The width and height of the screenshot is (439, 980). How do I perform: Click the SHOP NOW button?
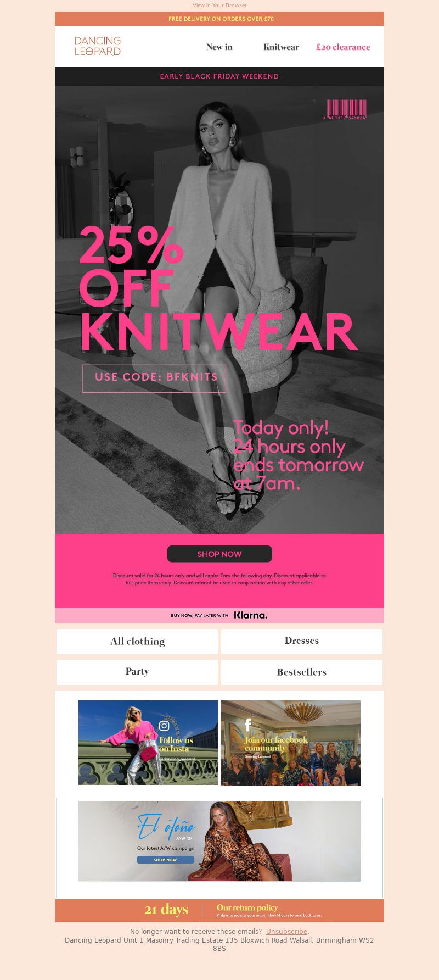219,554
